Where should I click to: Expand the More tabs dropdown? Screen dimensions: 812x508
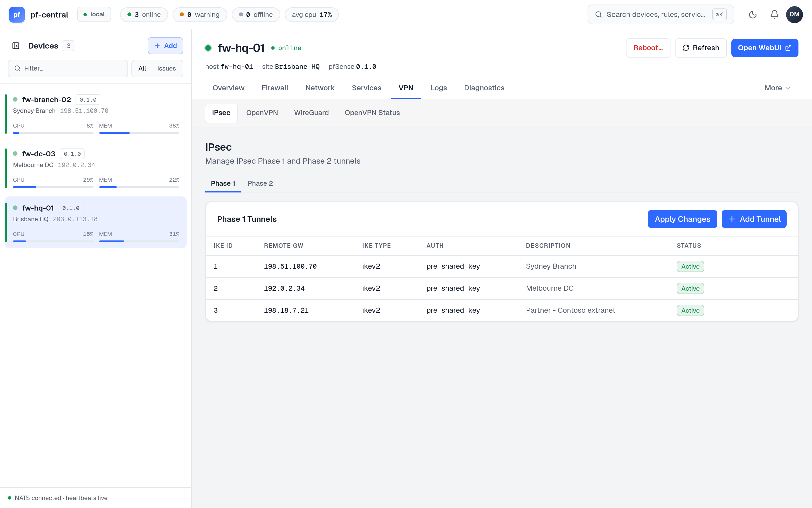click(777, 88)
